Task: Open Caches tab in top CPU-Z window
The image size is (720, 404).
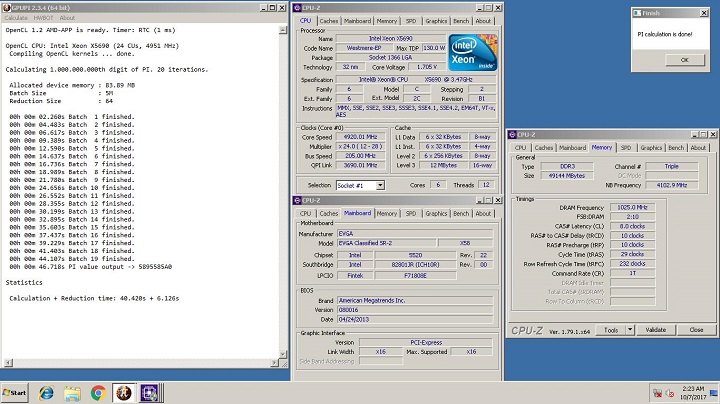Action: point(328,20)
